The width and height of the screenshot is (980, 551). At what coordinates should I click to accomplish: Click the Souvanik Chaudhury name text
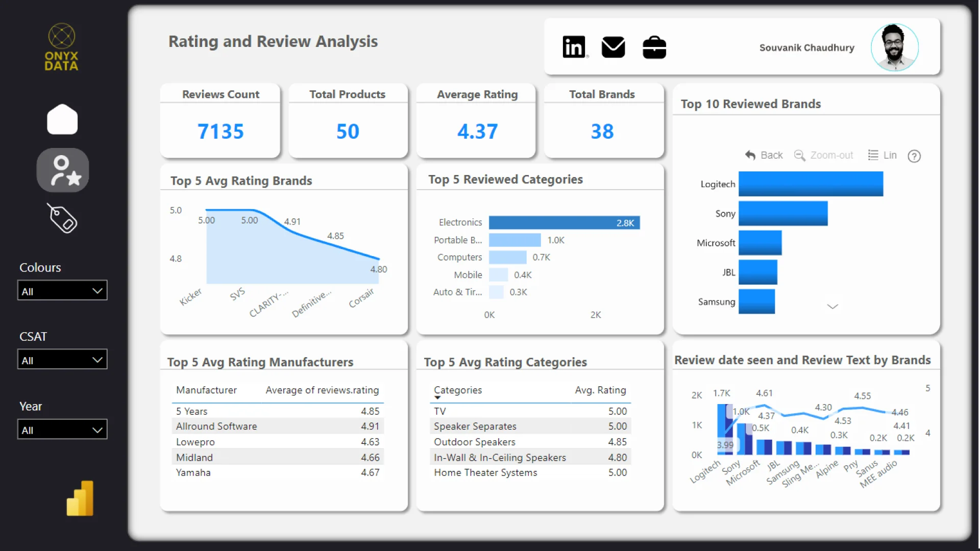coord(806,47)
